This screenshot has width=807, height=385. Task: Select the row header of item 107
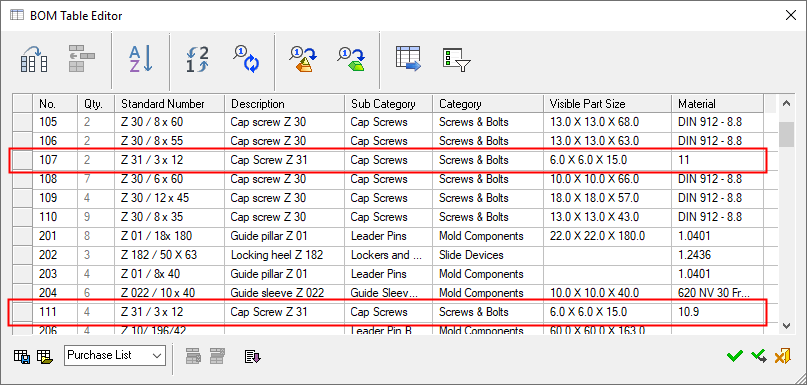coord(23,160)
